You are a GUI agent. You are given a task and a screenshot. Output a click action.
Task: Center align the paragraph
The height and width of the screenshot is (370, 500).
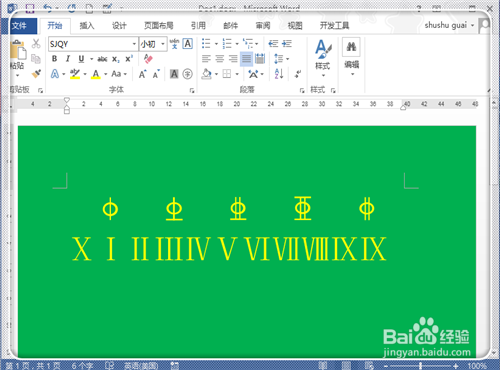click(219, 59)
